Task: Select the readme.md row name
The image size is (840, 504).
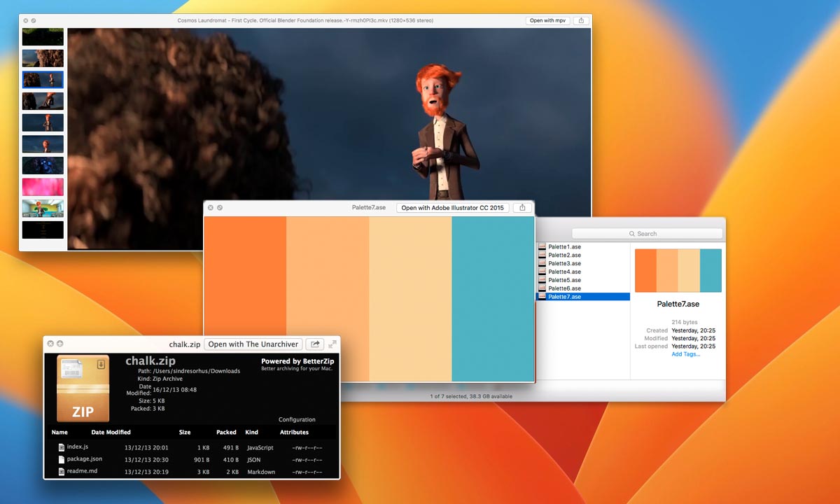Action: tap(83, 472)
